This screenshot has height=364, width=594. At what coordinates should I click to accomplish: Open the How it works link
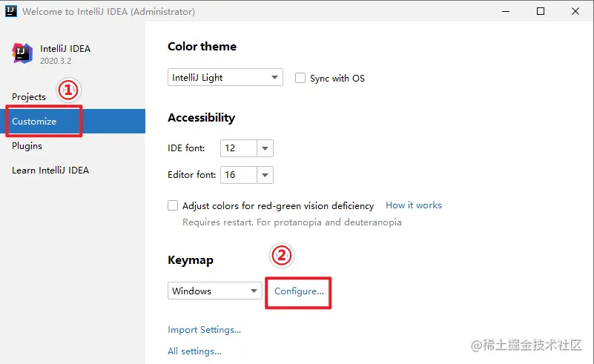click(x=414, y=205)
